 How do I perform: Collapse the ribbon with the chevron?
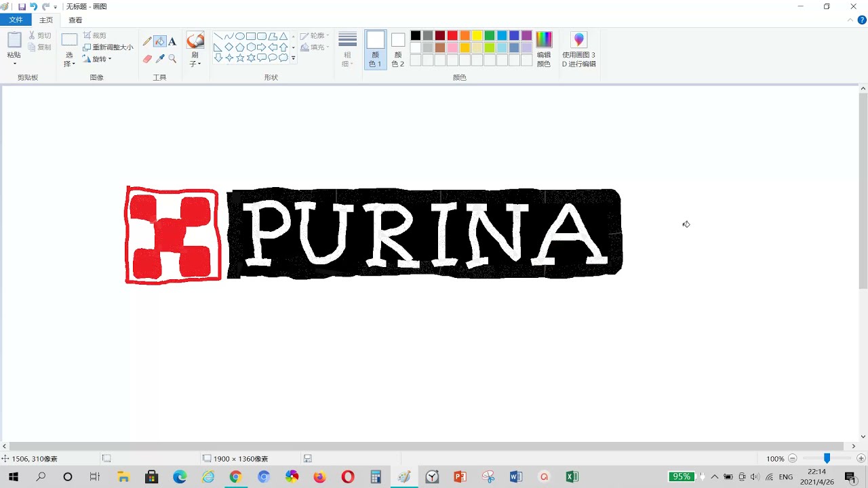(851, 20)
